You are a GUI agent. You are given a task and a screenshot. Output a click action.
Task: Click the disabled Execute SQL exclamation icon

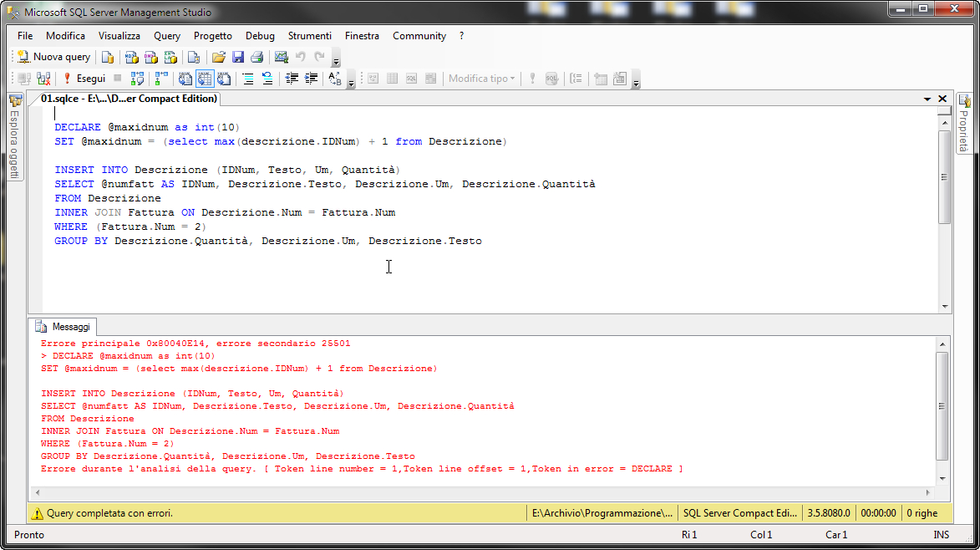click(532, 79)
